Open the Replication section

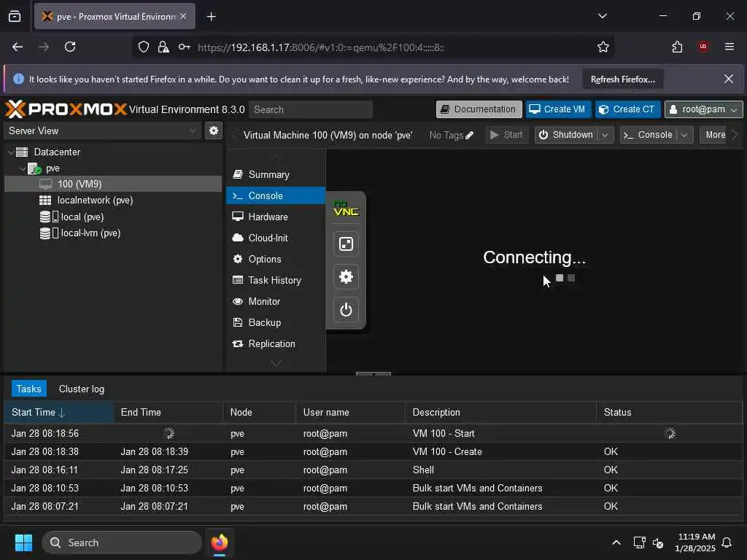(x=275, y=344)
